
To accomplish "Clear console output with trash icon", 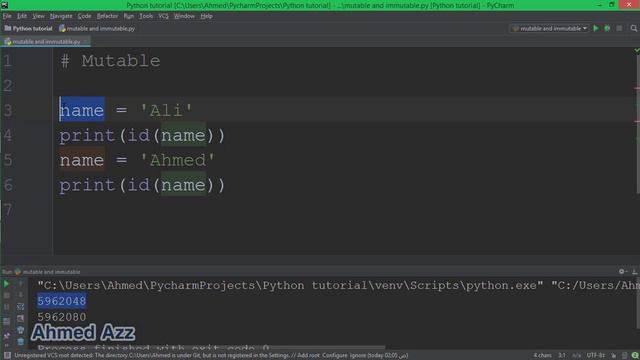I will tap(20, 342).
